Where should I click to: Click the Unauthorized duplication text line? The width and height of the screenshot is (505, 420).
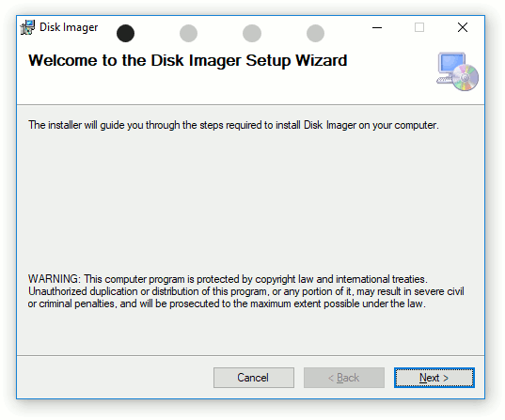tap(246, 291)
